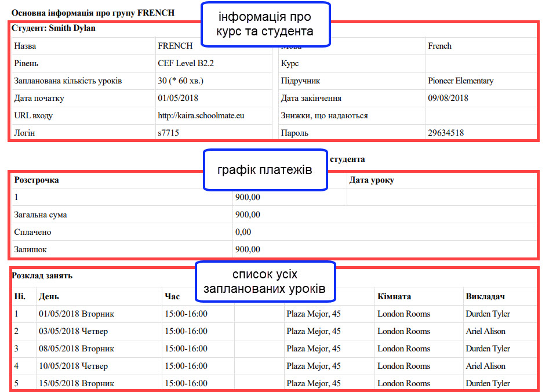
Task: Select lesson date 03/05/2018 Четвер
Action: click(73, 331)
